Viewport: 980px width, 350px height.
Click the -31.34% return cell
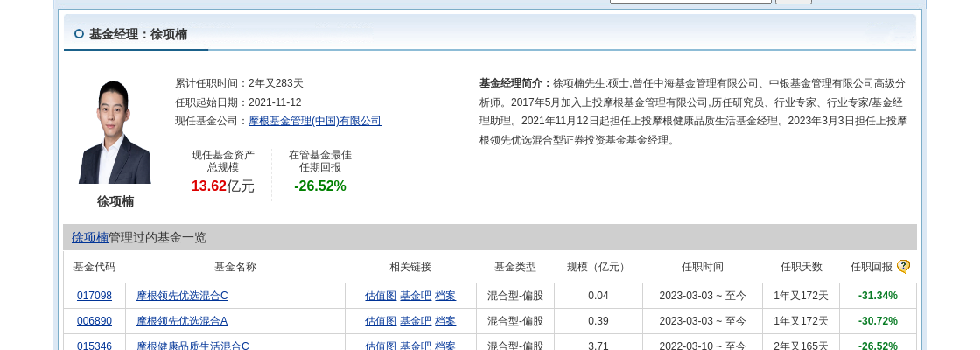(878, 296)
